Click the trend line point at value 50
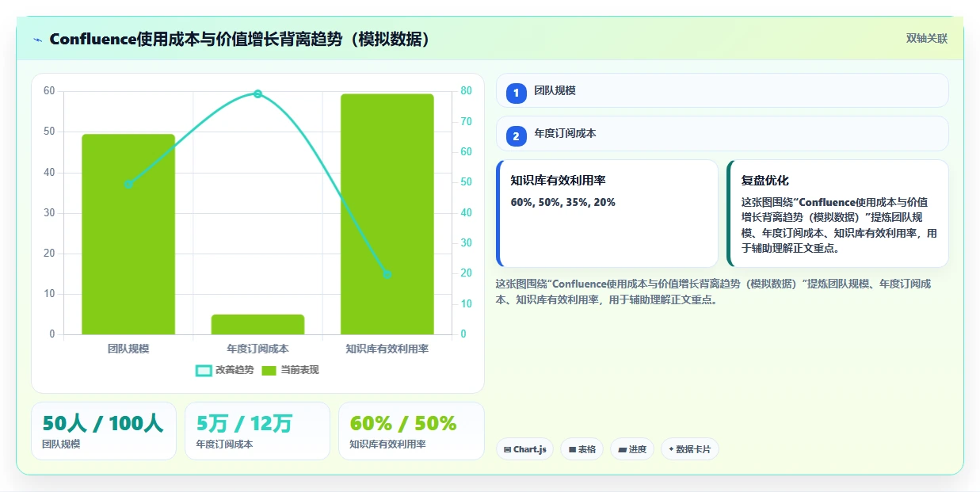The height and width of the screenshot is (492, 980). pyautogui.click(x=128, y=184)
